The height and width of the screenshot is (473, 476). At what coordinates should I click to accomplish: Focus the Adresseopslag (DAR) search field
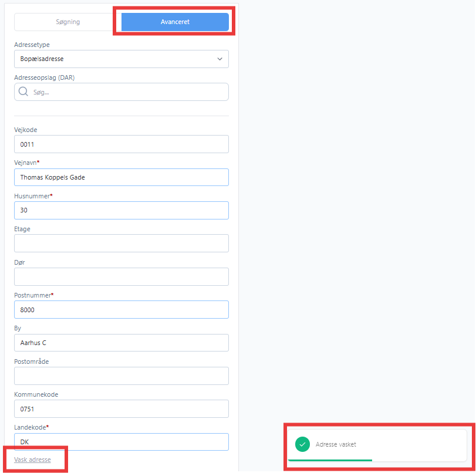(x=121, y=92)
